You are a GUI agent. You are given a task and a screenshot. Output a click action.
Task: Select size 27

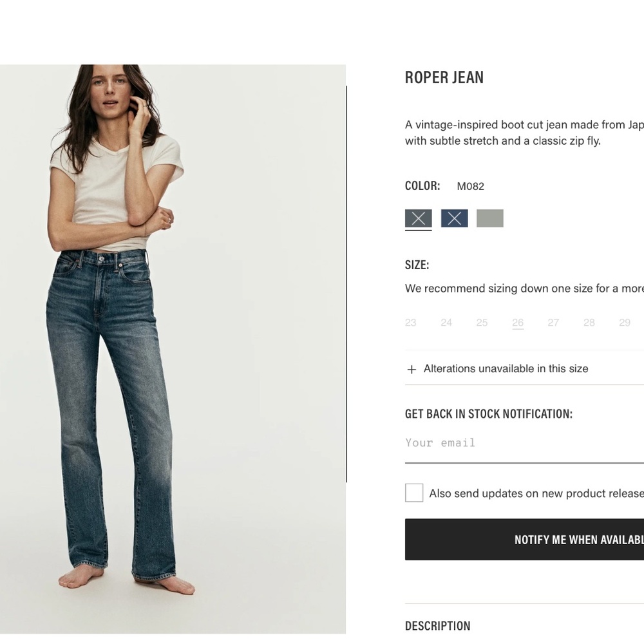click(553, 323)
